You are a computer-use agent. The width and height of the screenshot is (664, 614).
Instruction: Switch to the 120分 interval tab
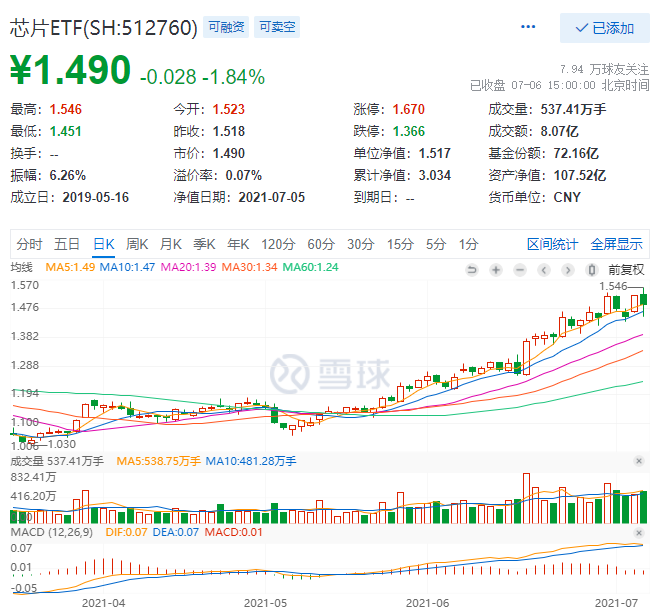[x=278, y=244]
